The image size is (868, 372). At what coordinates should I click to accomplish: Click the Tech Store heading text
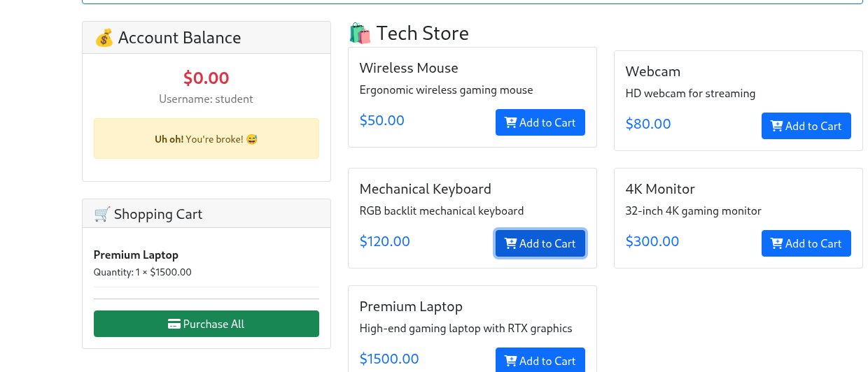pyautogui.click(x=422, y=33)
